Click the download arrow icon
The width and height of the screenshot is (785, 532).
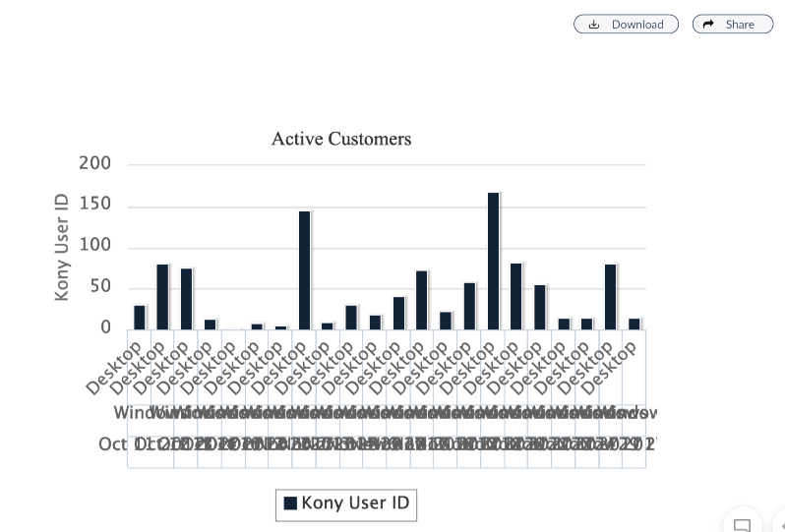594,25
